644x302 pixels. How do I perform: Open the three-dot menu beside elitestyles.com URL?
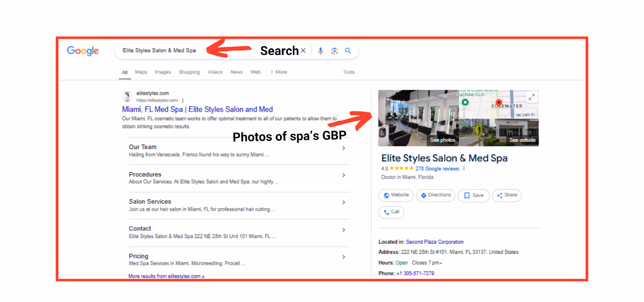coord(183,100)
